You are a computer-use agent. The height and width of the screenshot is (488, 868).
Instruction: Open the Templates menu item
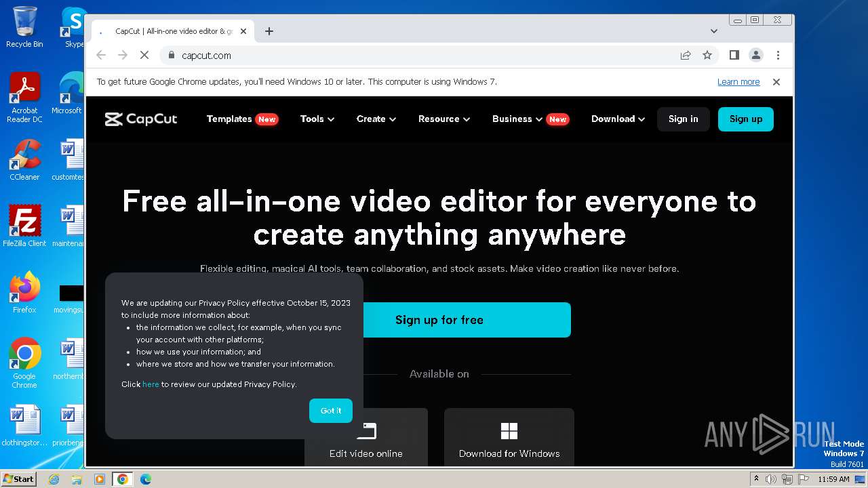229,119
